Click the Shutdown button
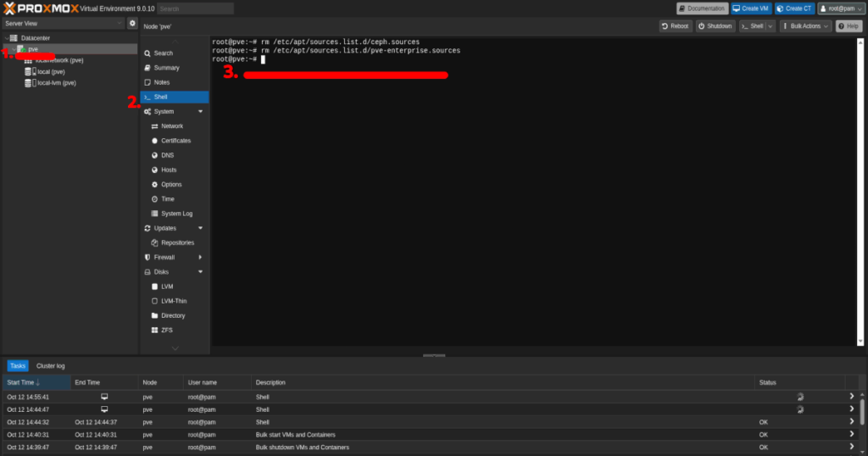 (x=715, y=26)
